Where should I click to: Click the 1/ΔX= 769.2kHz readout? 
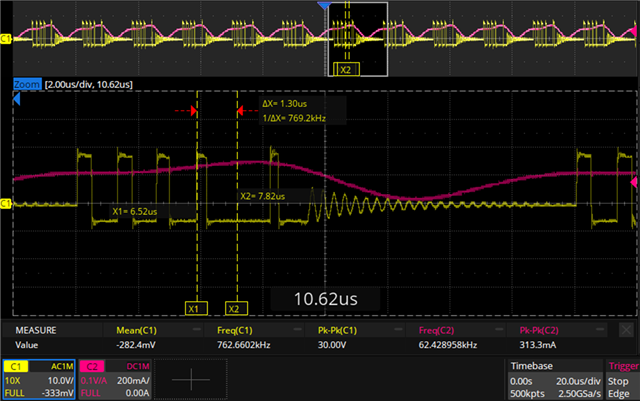(294, 118)
